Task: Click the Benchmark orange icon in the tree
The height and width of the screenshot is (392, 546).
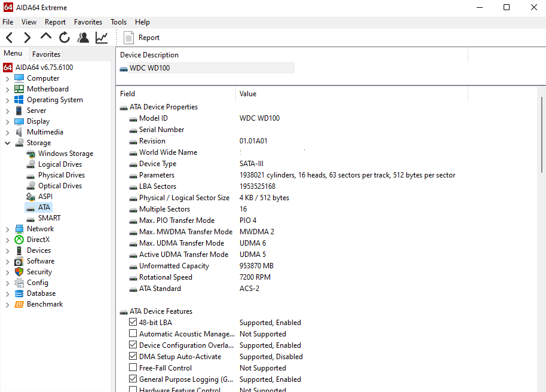Action: point(19,304)
